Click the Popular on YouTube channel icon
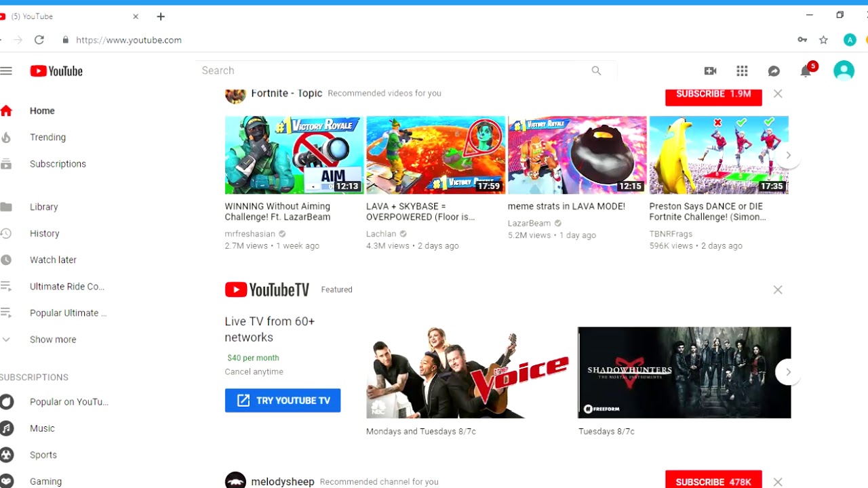Image resolution: width=868 pixels, height=488 pixels. (7, 402)
